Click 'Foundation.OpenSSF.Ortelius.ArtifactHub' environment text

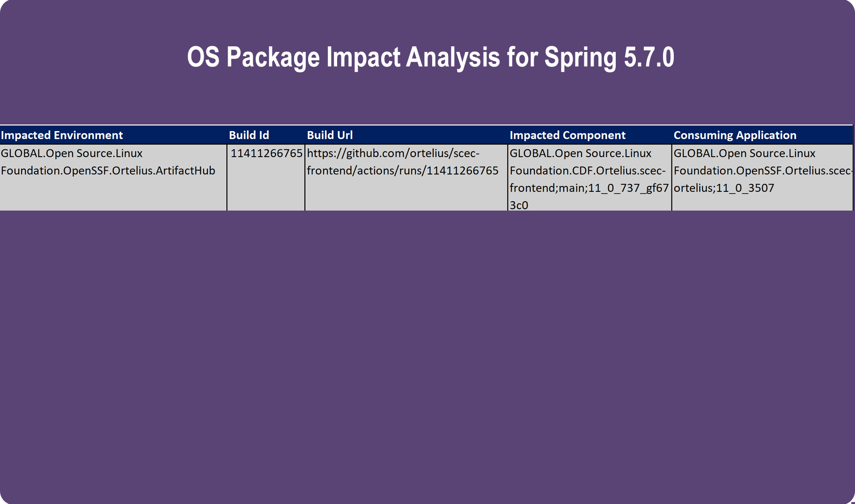pos(108,171)
